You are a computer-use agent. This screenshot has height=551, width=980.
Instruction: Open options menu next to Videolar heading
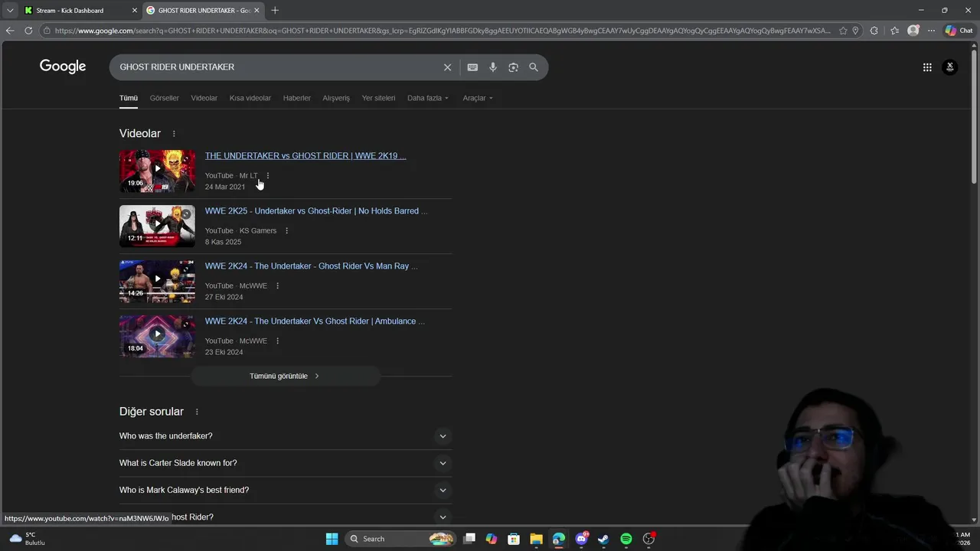click(x=174, y=134)
